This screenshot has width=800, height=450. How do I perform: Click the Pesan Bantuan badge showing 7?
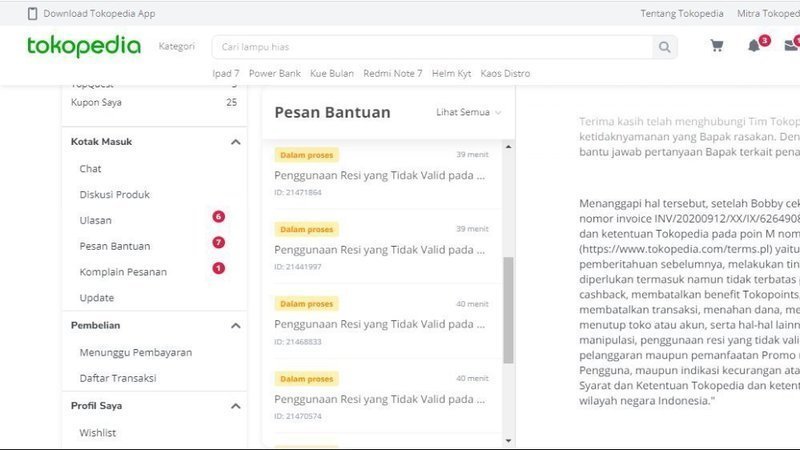tap(218, 242)
